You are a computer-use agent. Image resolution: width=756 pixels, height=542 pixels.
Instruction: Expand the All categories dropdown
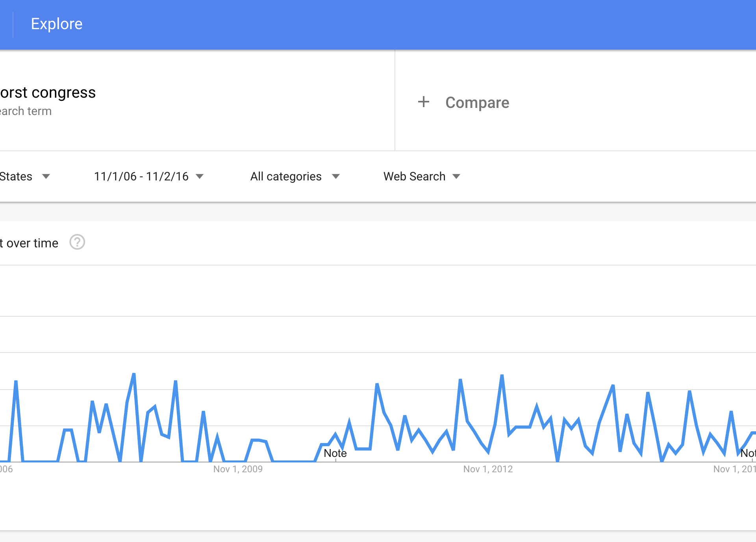pyautogui.click(x=295, y=176)
